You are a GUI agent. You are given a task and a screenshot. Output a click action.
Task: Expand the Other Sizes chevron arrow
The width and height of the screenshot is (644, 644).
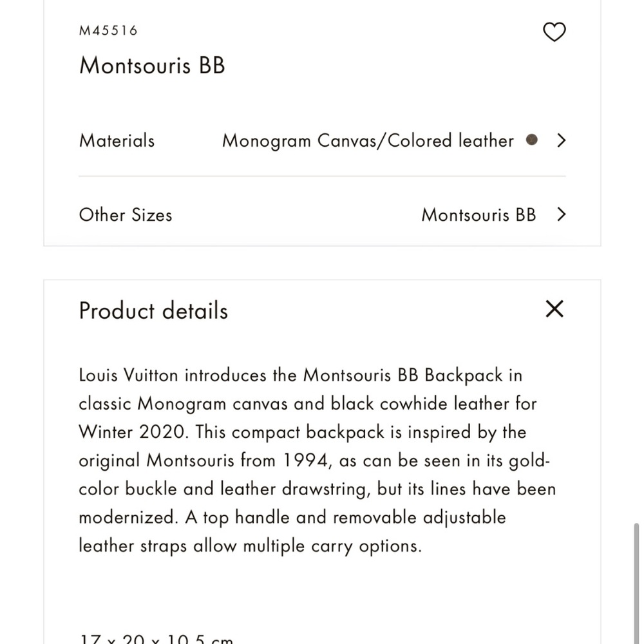[x=561, y=214]
